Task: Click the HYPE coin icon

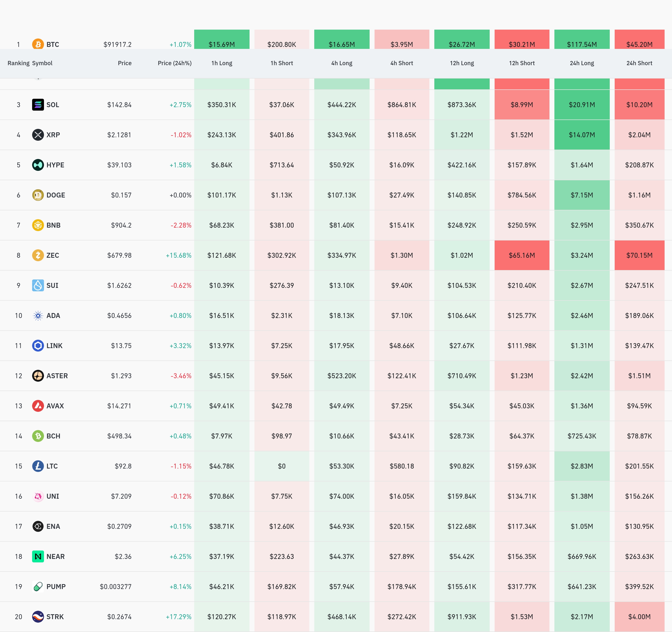Action: coord(38,165)
